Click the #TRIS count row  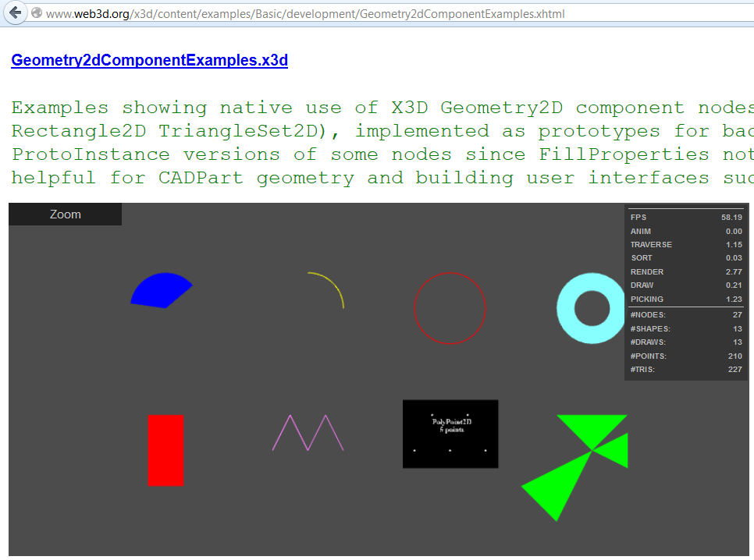(685, 370)
